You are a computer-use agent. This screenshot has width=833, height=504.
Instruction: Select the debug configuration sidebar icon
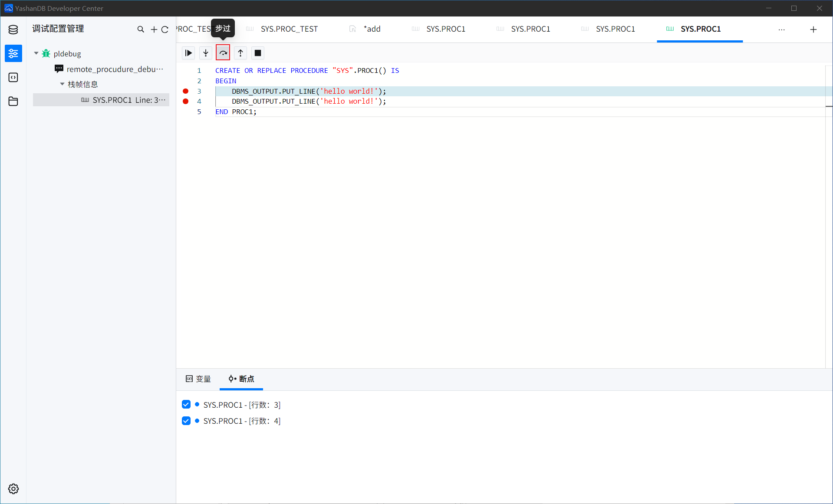pos(13,53)
